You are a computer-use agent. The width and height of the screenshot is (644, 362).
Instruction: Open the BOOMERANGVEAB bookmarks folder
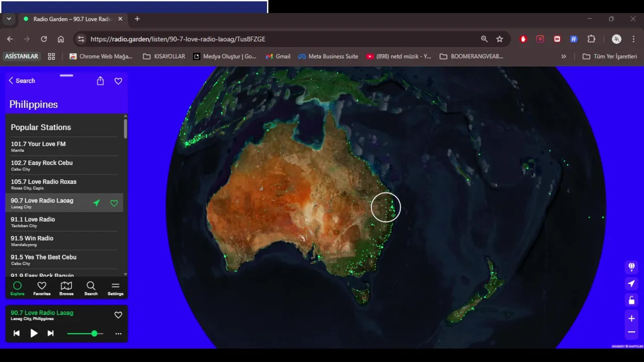pos(471,56)
